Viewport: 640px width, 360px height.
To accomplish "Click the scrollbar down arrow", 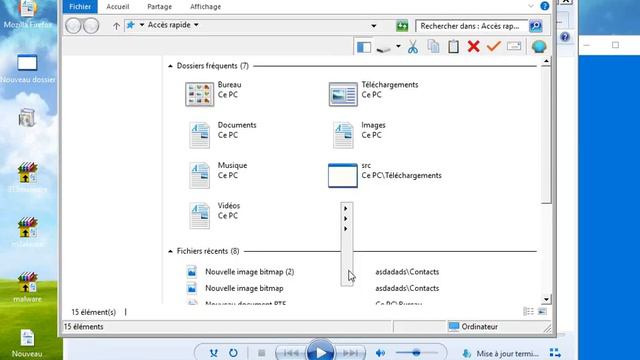I will [546, 299].
